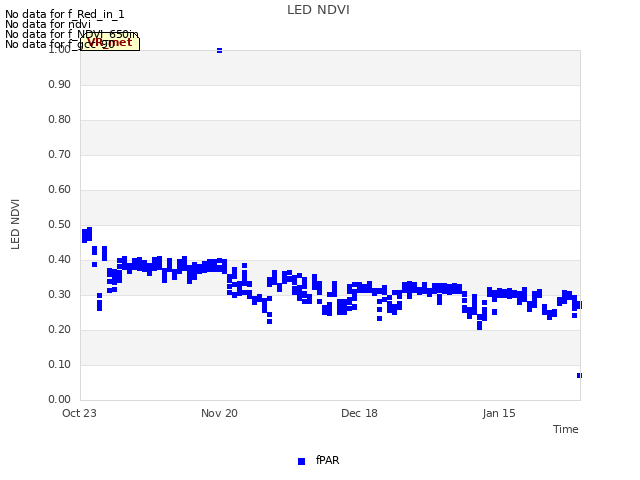Select the Oct 23 axis label

tap(79, 413)
